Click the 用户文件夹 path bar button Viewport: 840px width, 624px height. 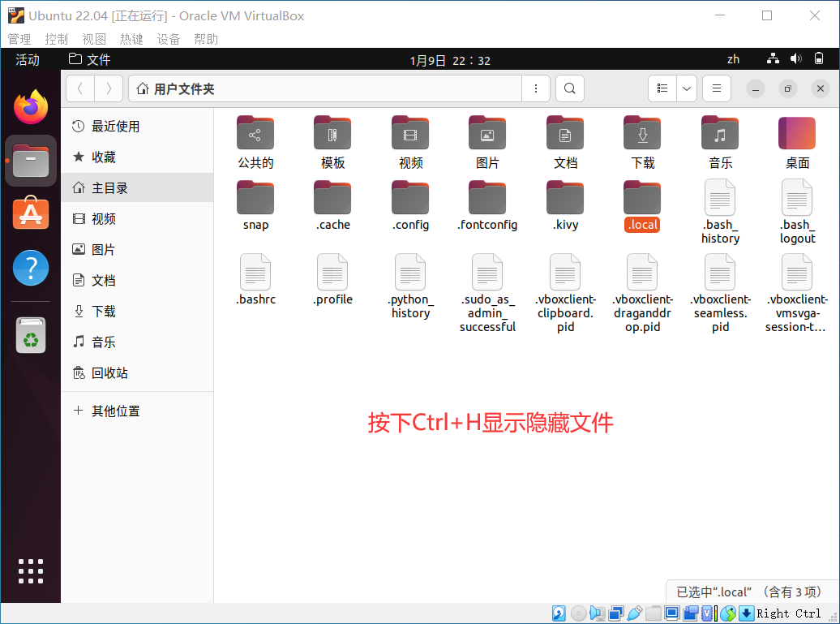point(177,88)
